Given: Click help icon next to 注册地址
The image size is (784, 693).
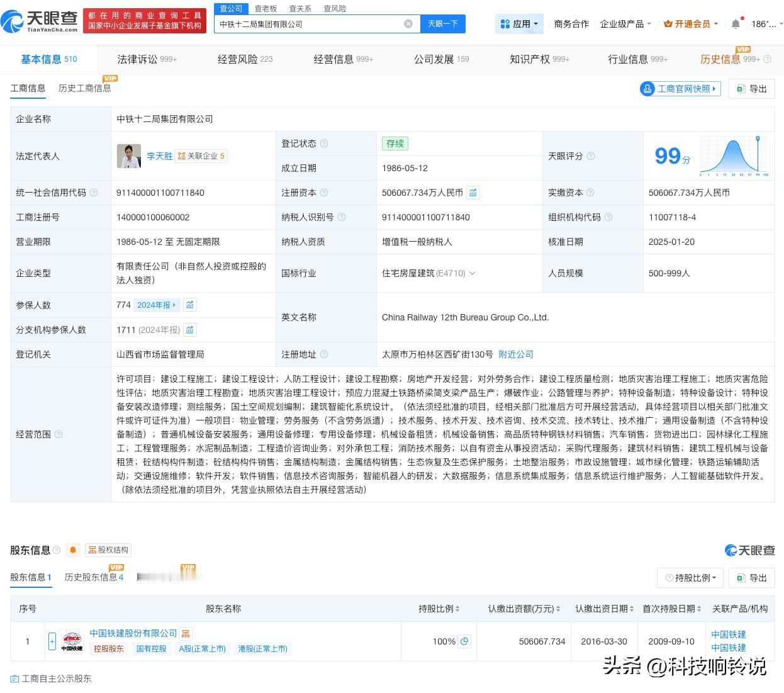Looking at the screenshot, I should pyautogui.click(x=324, y=354).
